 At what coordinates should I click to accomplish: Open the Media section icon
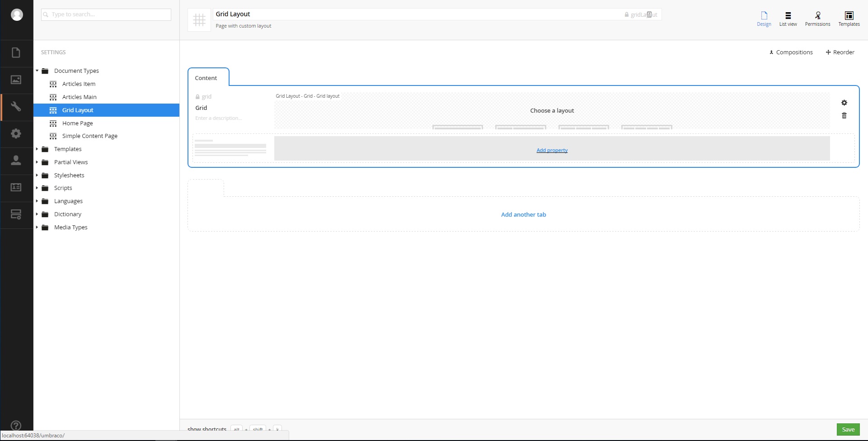(x=16, y=80)
